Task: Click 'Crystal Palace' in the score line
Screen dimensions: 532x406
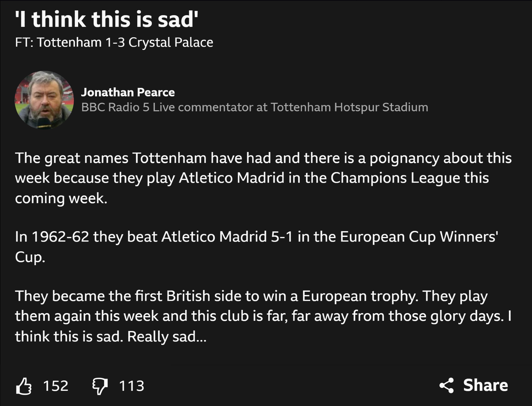Action: (x=171, y=42)
